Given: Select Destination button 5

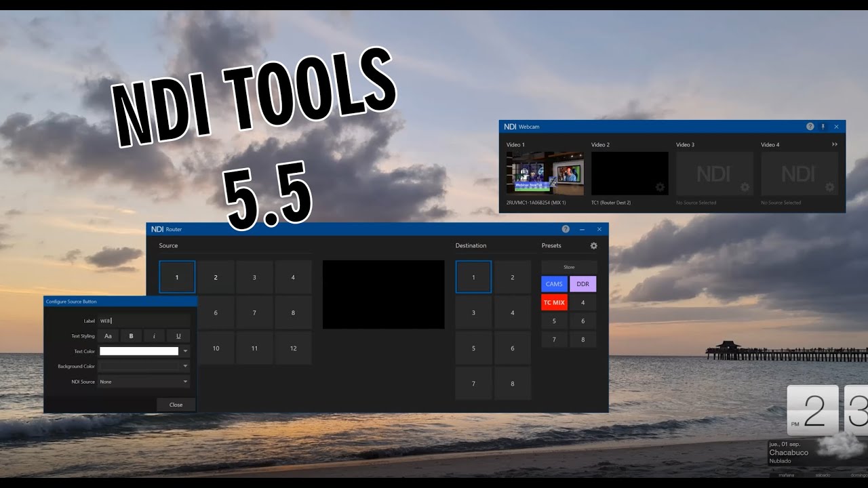Looking at the screenshot, I should (x=473, y=348).
